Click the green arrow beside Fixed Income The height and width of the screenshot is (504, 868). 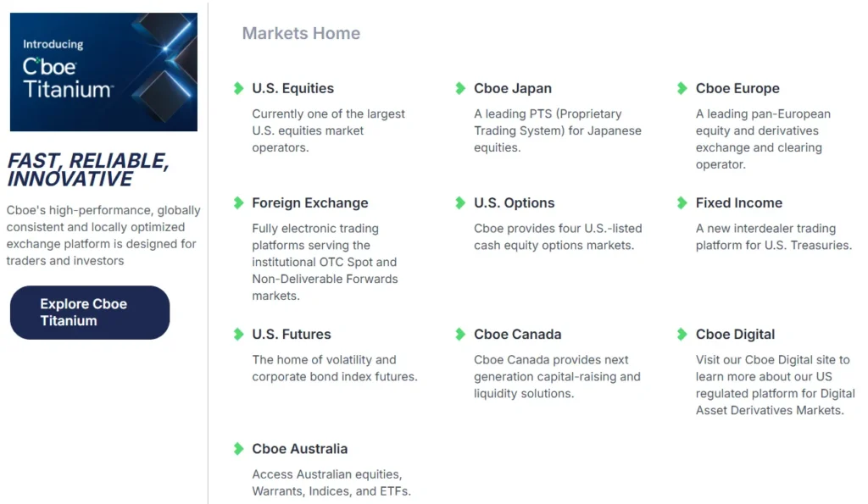(x=681, y=202)
